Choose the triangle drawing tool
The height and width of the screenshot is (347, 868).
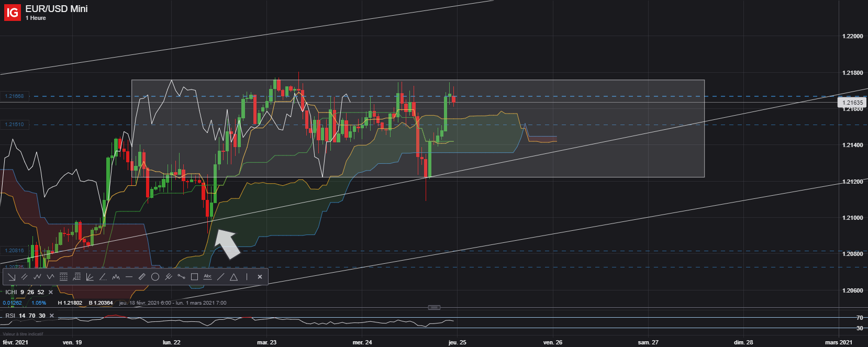233,277
